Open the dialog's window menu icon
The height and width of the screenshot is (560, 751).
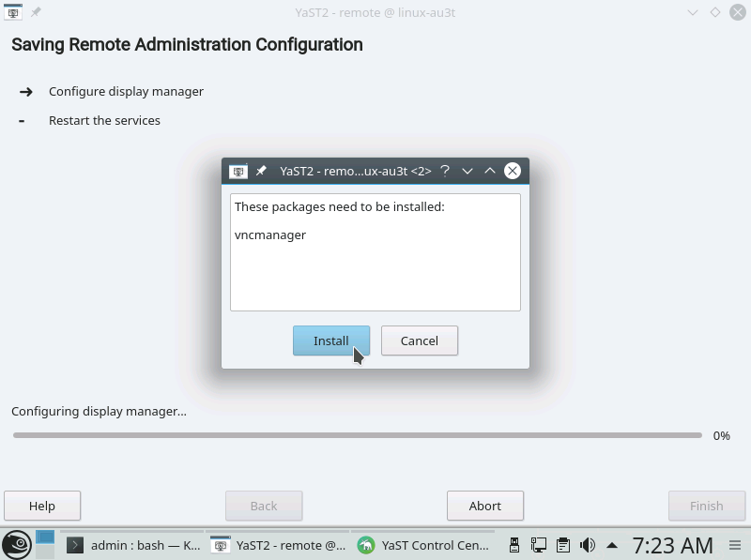[x=238, y=171]
